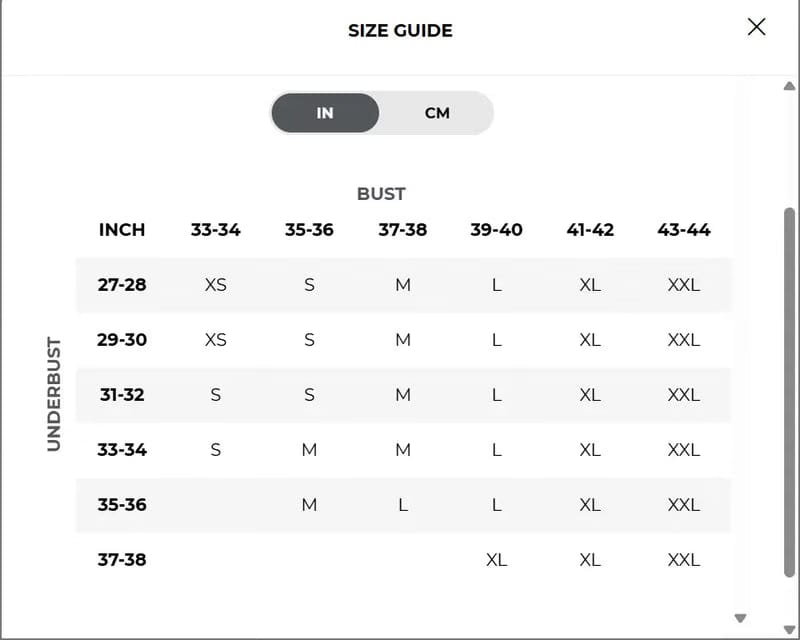
Task: Click XL cell under 39-40 in 37-38 row
Action: pos(496,560)
